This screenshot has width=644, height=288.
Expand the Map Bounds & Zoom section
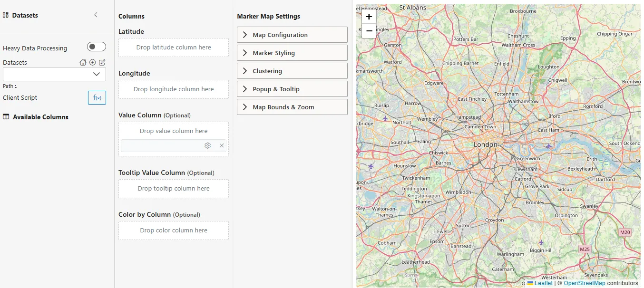coord(292,107)
